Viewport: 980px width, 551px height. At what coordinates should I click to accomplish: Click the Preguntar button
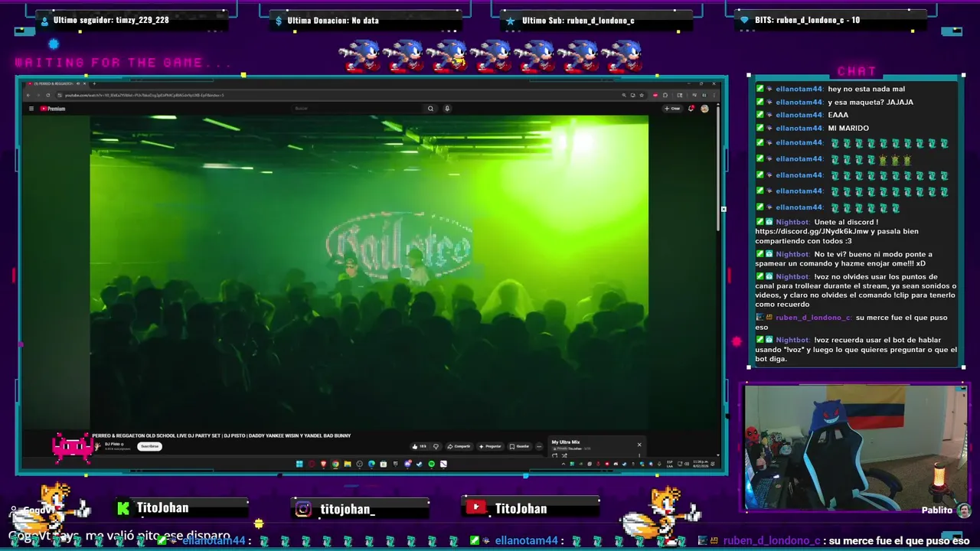click(x=490, y=446)
